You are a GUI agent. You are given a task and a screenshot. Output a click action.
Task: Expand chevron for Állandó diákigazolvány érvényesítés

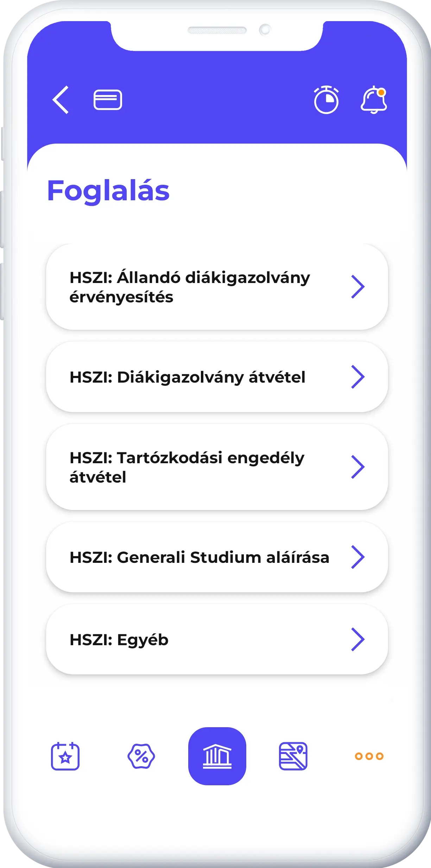(x=358, y=287)
